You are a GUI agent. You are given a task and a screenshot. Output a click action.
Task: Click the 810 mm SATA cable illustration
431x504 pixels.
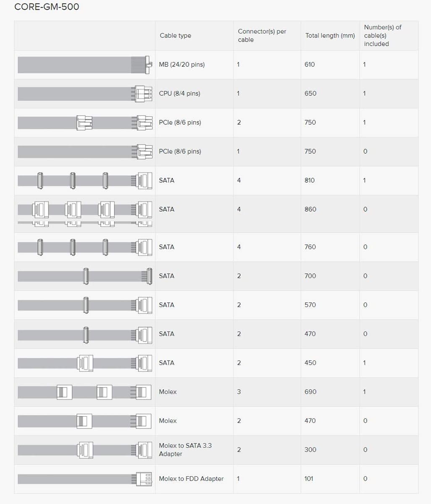tap(84, 181)
